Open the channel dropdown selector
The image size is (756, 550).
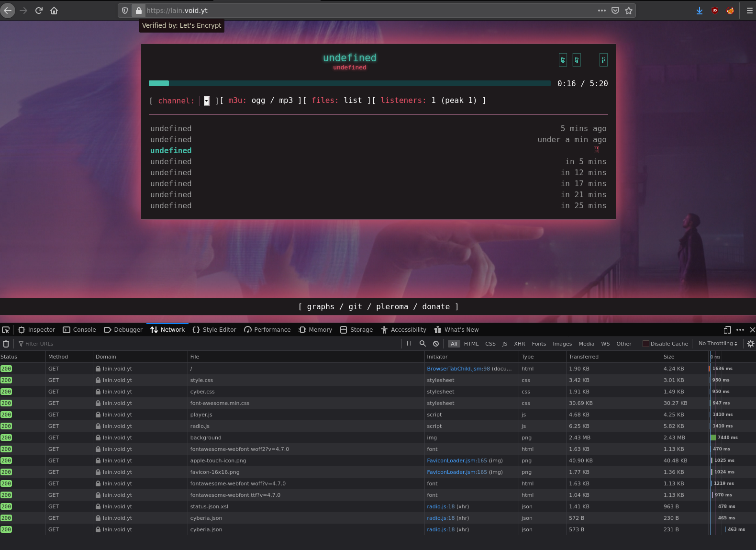coord(205,101)
